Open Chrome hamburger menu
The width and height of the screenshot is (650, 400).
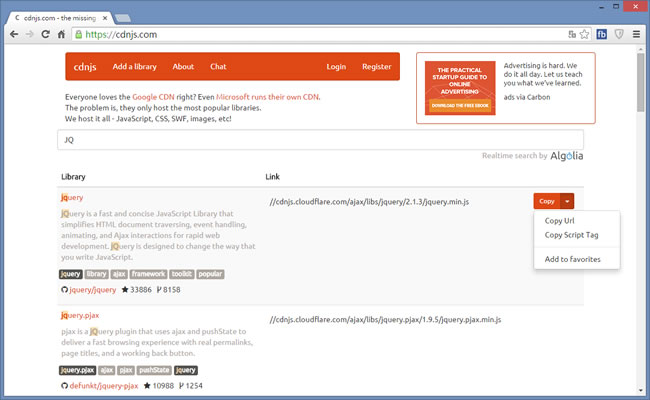pos(636,34)
